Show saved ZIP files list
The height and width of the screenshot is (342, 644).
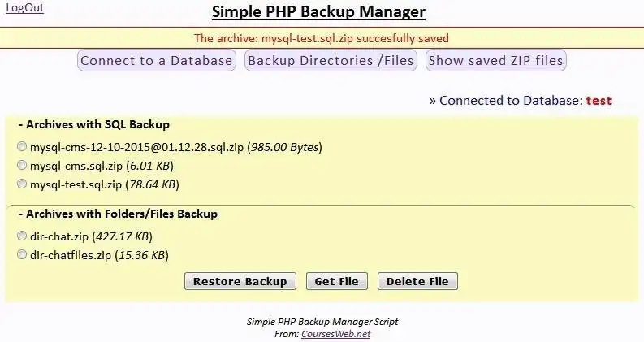[495, 61]
